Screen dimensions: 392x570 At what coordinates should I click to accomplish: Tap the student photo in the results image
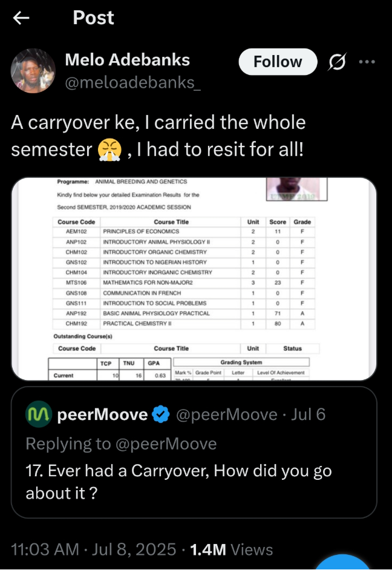(x=297, y=188)
